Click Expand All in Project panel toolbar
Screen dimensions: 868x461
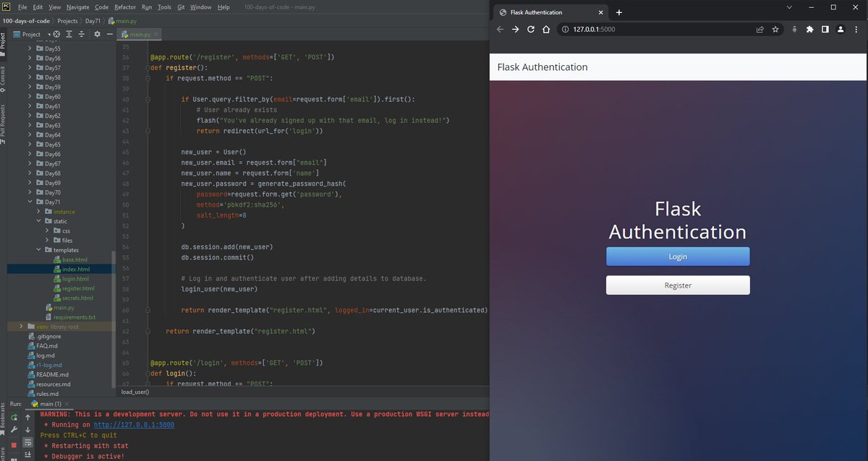click(69, 34)
